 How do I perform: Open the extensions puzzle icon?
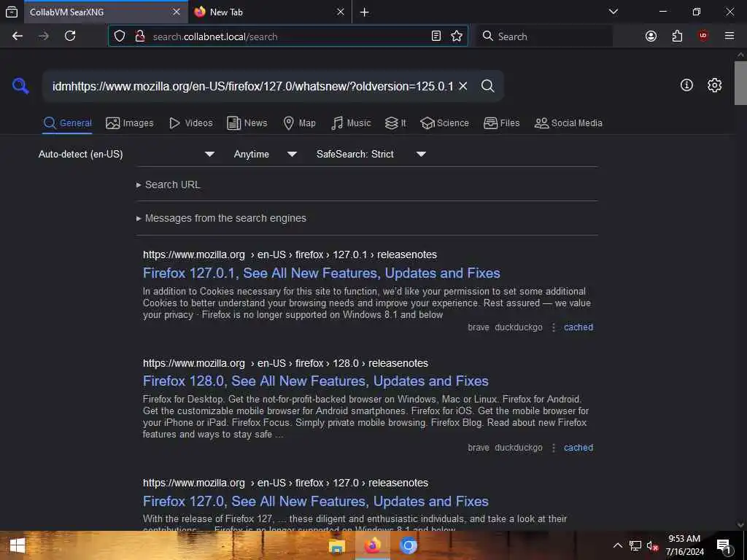(677, 36)
